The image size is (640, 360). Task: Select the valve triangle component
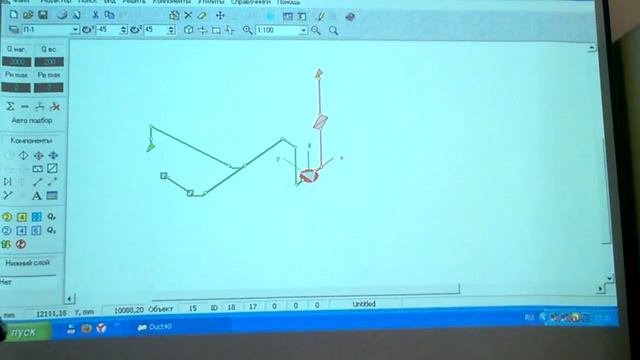7,182
